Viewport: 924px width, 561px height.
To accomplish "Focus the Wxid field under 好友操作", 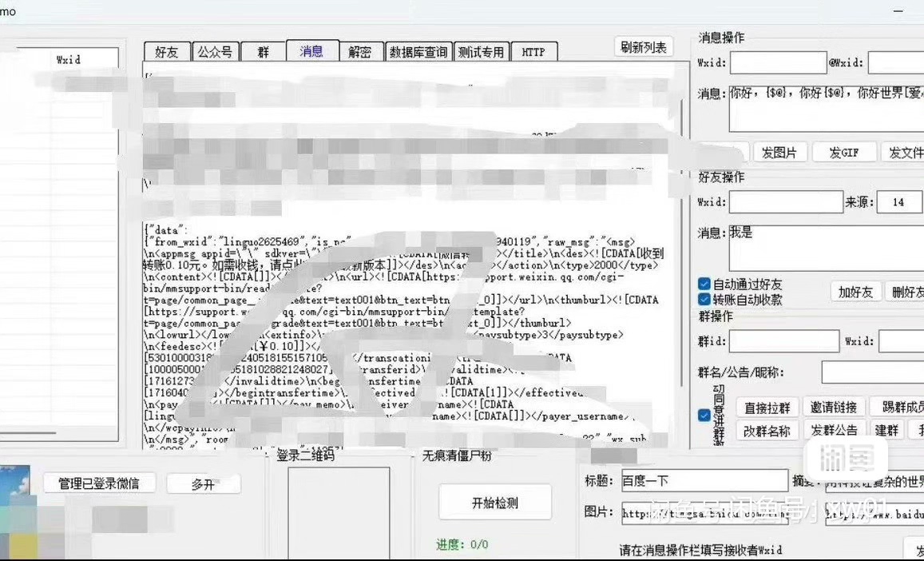I will click(x=786, y=201).
